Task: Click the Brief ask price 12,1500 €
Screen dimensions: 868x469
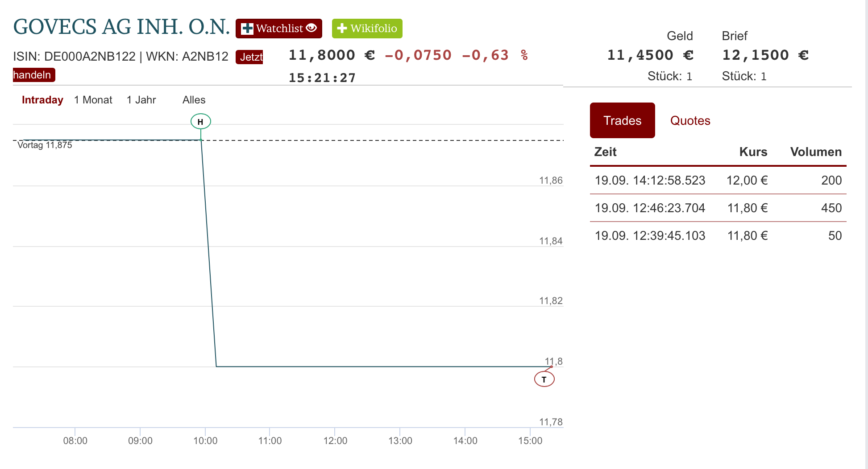Action: [765, 55]
